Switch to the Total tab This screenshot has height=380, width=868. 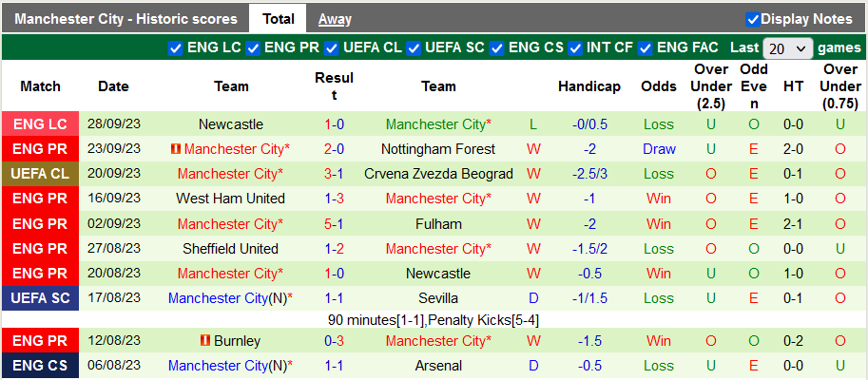pyautogui.click(x=278, y=19)
